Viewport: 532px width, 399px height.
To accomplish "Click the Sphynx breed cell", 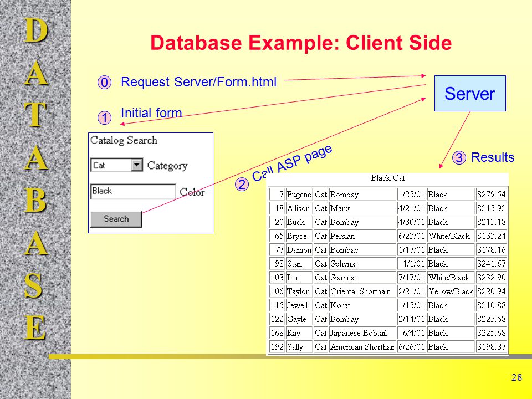I will click(362, 264).
